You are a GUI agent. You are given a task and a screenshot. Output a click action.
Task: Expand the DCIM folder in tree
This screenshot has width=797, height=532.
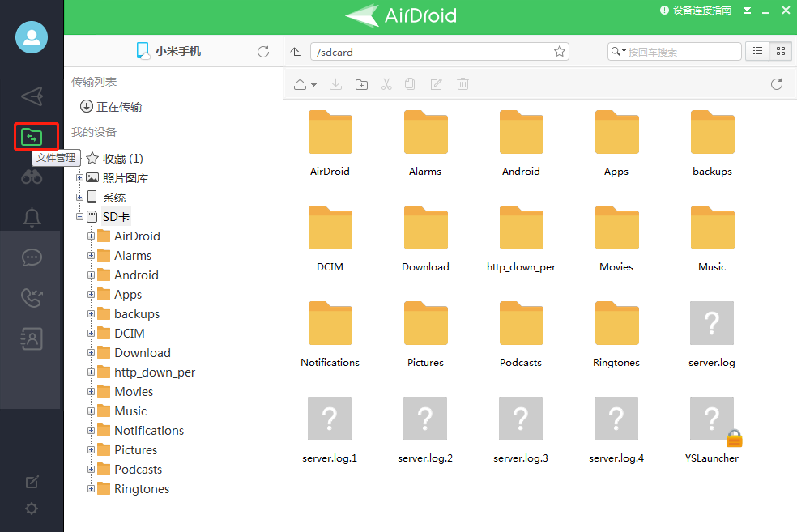[x=91, y=334]
